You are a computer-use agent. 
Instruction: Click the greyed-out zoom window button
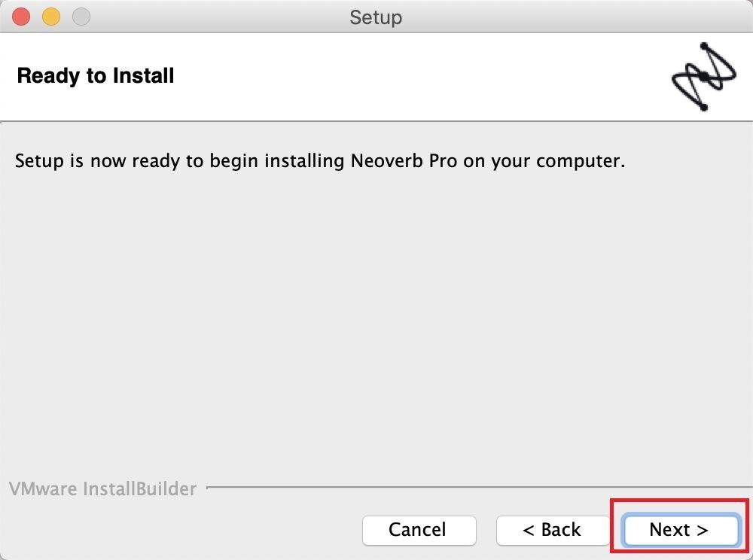coord(81,17)
